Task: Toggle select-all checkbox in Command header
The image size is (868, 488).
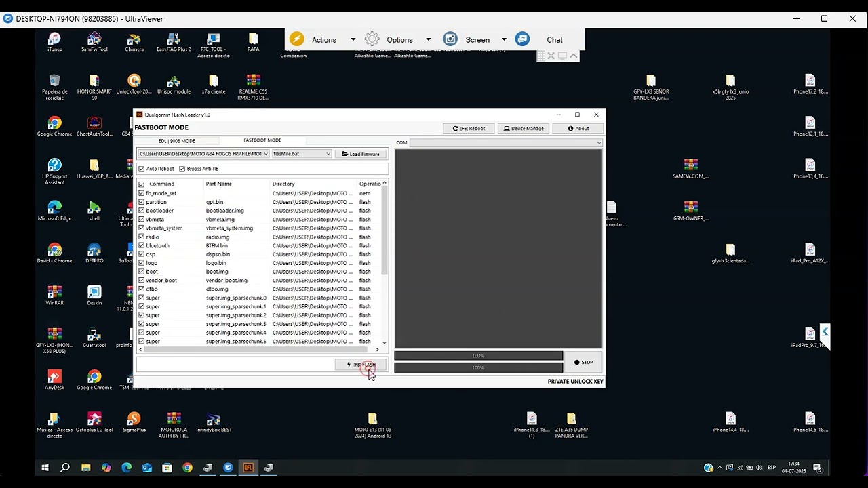Action: (x=142, y=184)
